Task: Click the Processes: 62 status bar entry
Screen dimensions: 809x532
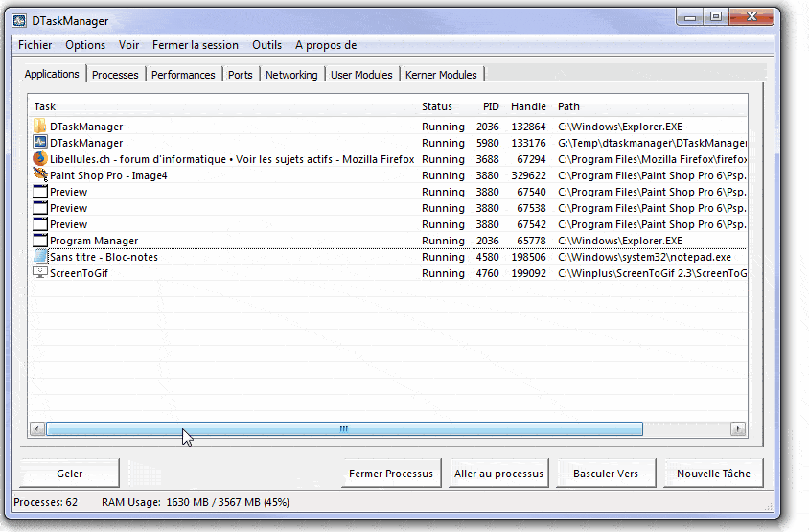Action: coord(45,502)
